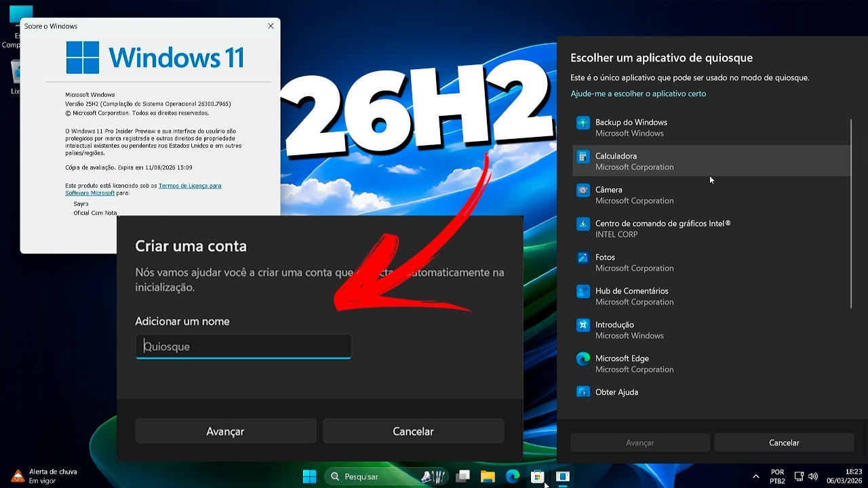Select the Calculadora row label
The image size is (868, 488).
[x=616, y=156]
